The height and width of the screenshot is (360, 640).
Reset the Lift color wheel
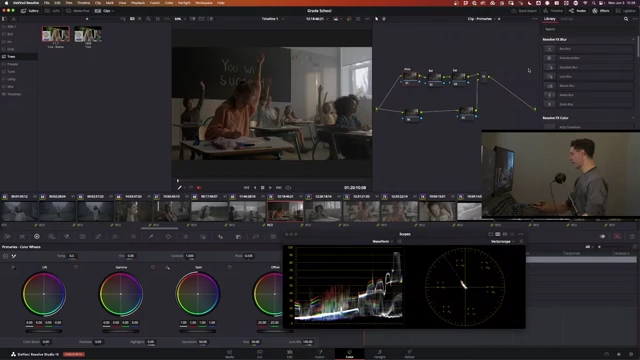click(x=76, y=267)
